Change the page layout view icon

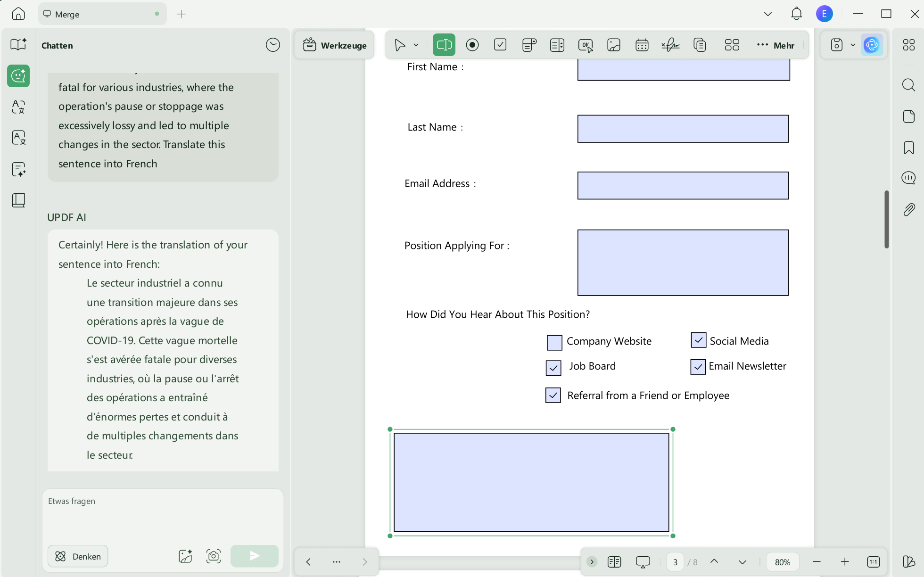pos(614,561)
